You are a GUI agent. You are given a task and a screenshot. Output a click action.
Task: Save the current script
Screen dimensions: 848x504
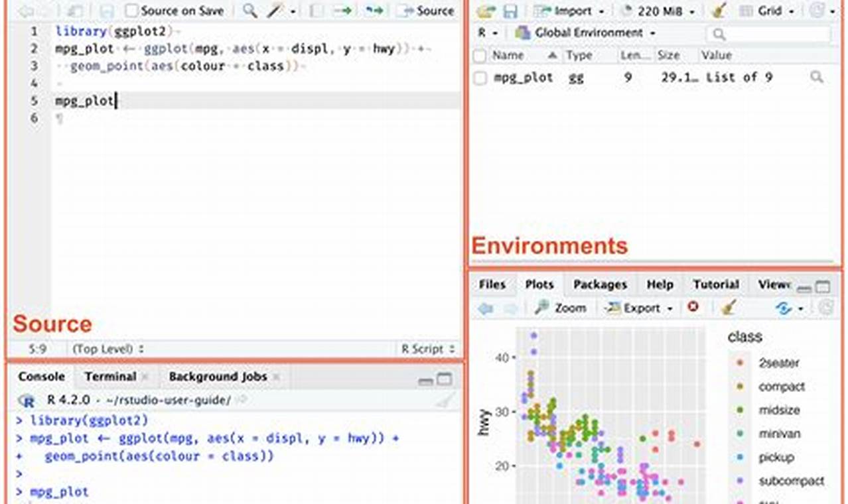(x=107, y=10)
